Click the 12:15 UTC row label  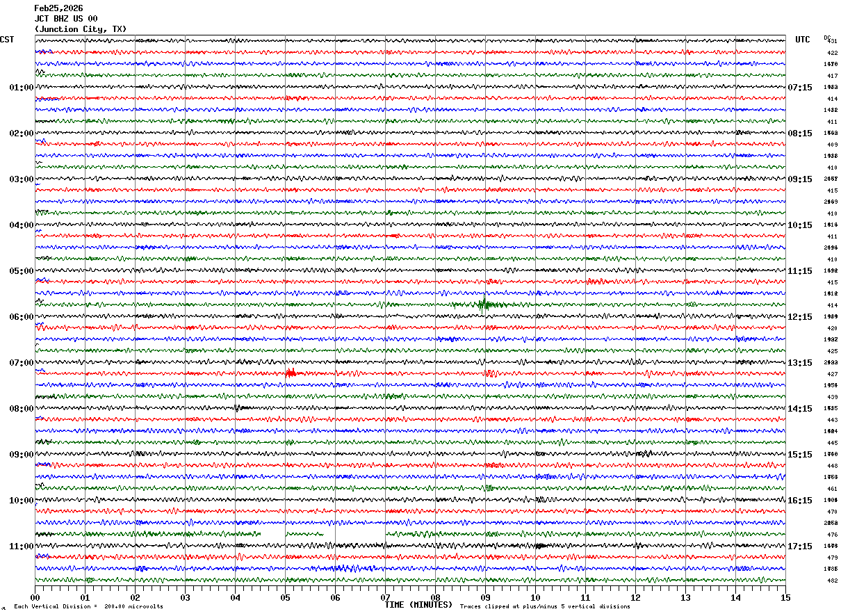800,317
